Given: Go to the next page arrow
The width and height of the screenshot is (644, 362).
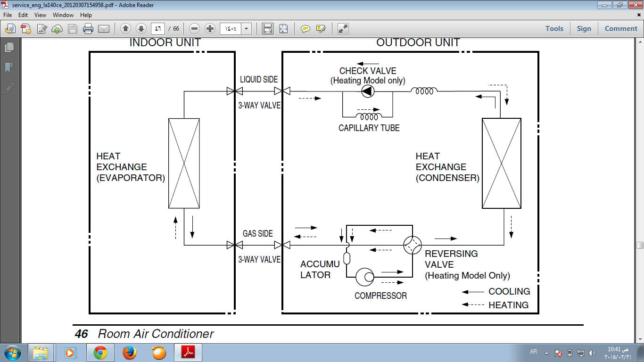Looking at the screenshot, I should coord(140,29).
